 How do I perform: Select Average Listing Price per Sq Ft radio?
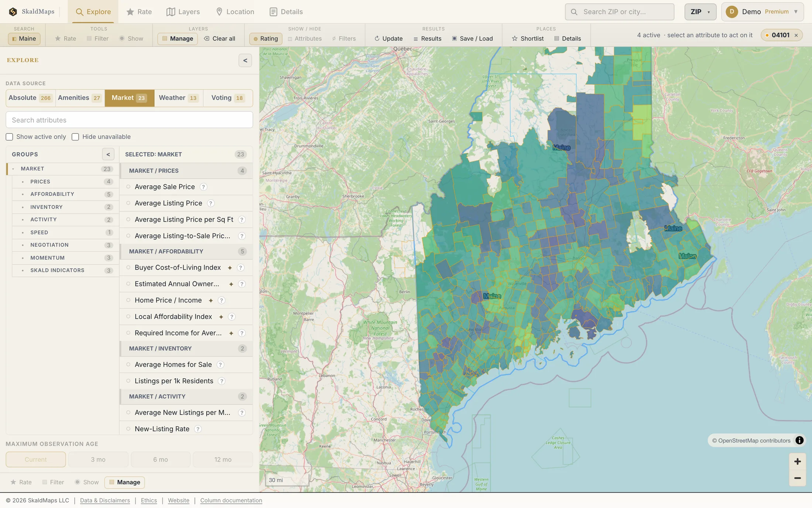coord(128,219)
